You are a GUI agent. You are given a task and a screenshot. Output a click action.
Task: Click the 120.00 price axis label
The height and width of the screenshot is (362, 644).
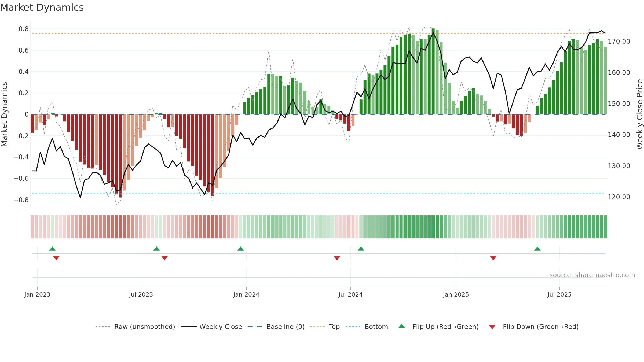click(x=619, y=197)
